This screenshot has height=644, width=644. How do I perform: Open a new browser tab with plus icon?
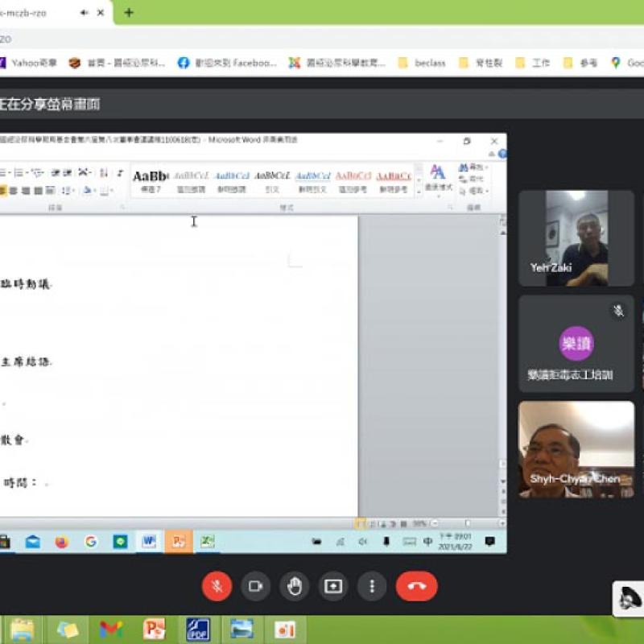point(129,13)
